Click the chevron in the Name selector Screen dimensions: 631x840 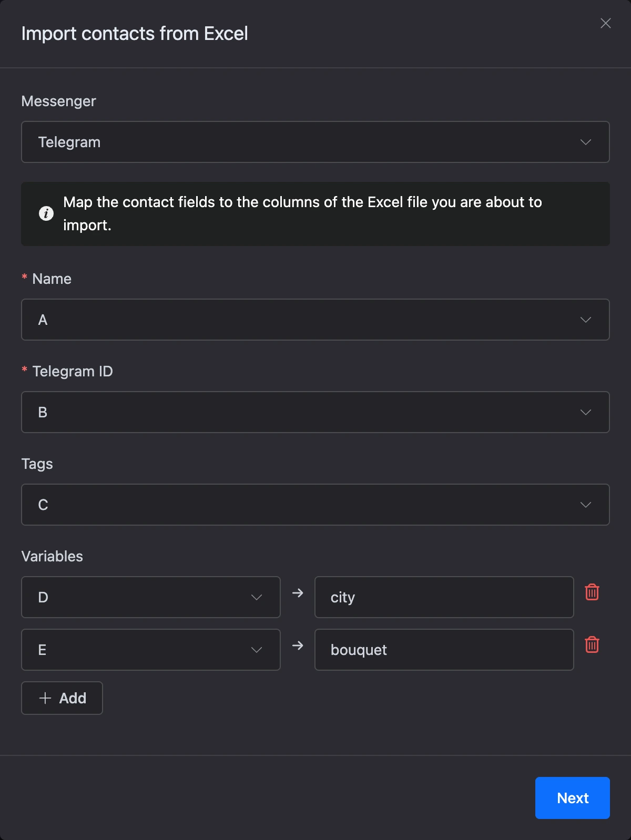point(586,320)
